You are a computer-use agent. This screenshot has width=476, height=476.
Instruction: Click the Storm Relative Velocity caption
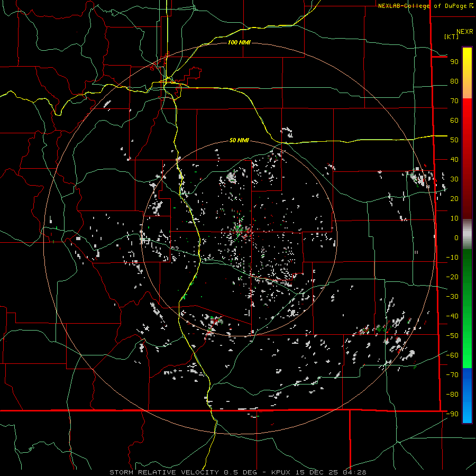tap(238, 472)
